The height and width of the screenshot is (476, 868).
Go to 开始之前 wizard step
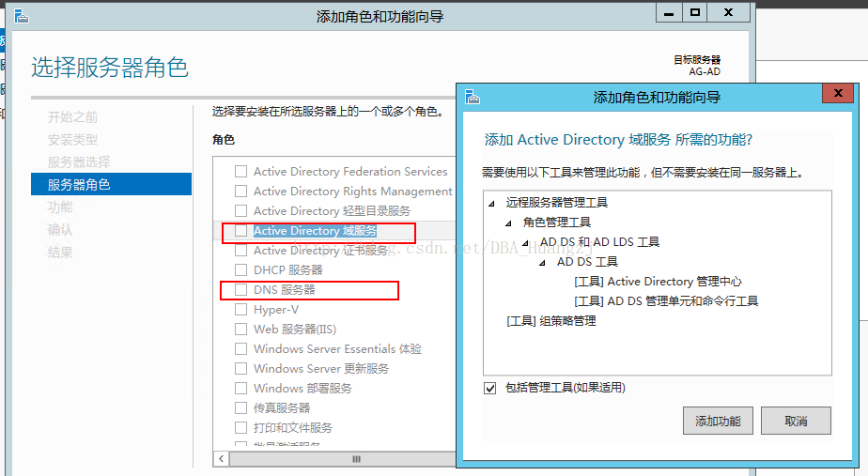click(72, 117)
